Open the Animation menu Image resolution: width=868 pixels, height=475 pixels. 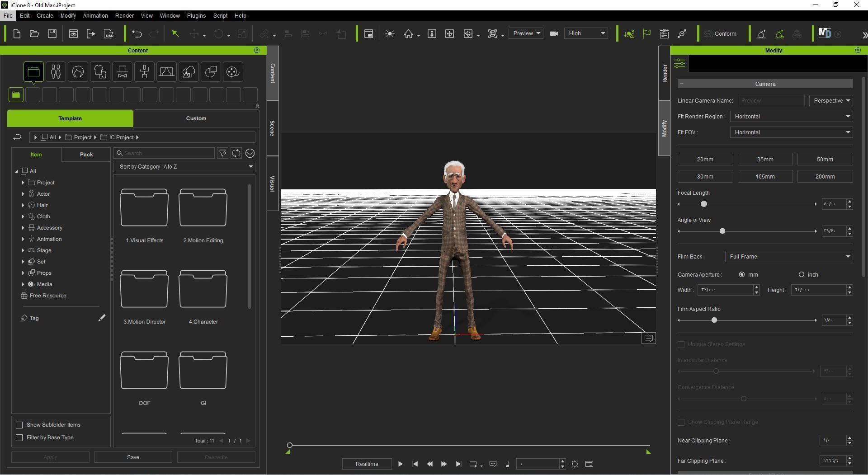[x=95, y=15]
